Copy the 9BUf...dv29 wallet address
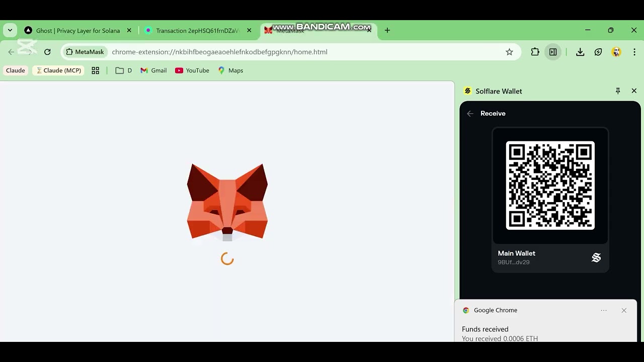This screenshot has height=362, width=644. point(514,262)
